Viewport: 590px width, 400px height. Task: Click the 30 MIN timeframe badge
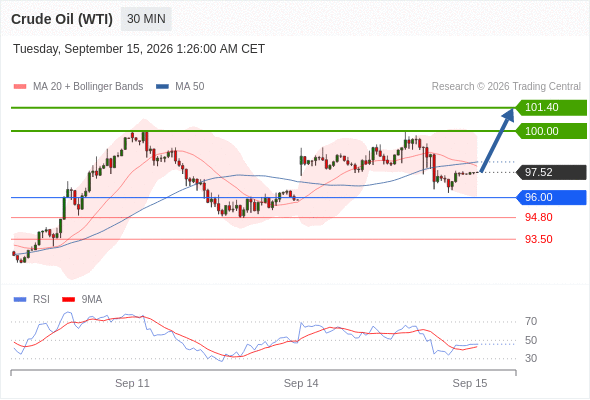coord(146,19)
